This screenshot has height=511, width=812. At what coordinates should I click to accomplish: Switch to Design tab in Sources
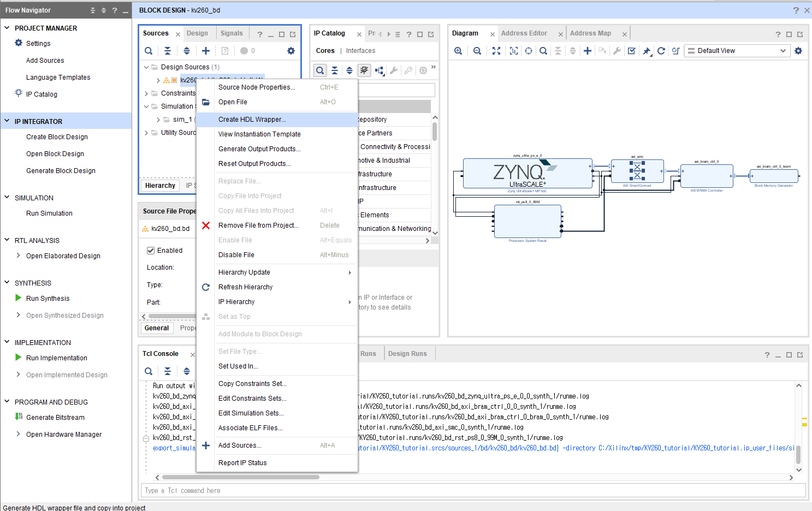197,33
